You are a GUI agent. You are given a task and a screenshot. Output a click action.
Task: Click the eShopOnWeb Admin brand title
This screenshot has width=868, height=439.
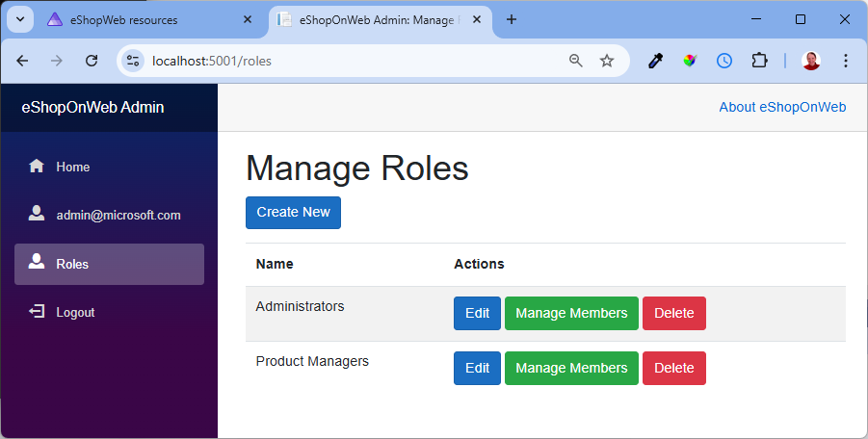pos(92,107)
